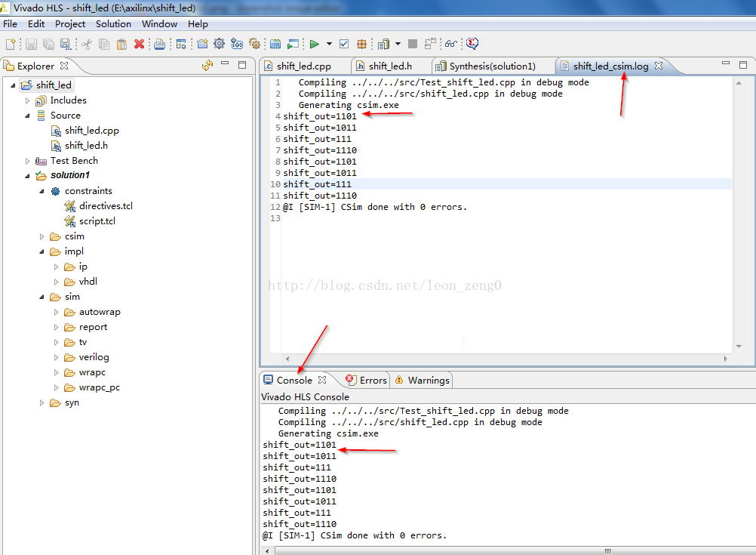Open the dropdown arrow beside the Run icon
This screenshot has height=555, width=756.
329,44
